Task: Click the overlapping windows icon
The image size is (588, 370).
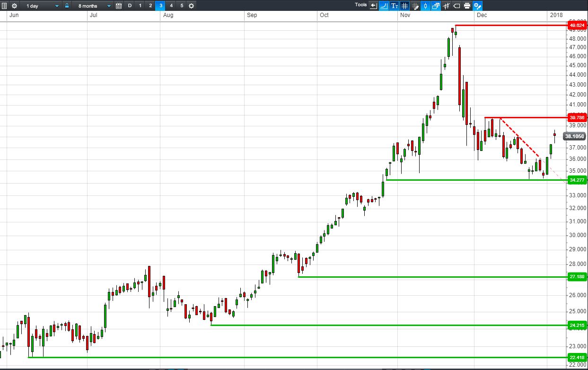Action: 436,6
